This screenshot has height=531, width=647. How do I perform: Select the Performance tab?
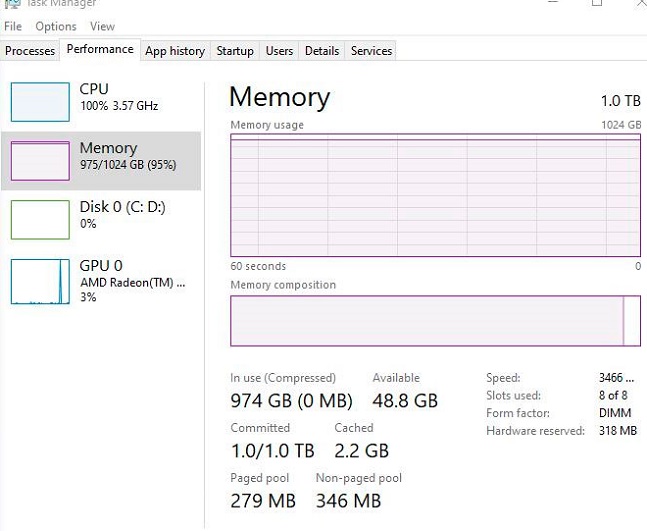(100, 49)
